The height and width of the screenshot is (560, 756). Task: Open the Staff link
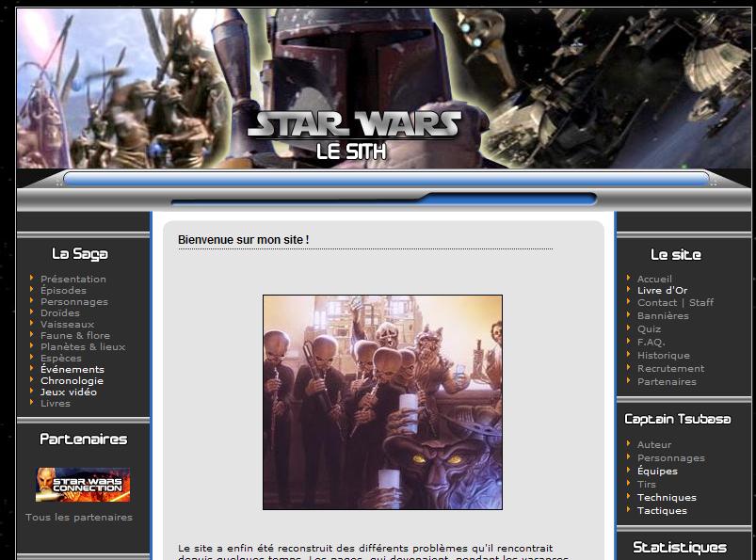(701, 303)
